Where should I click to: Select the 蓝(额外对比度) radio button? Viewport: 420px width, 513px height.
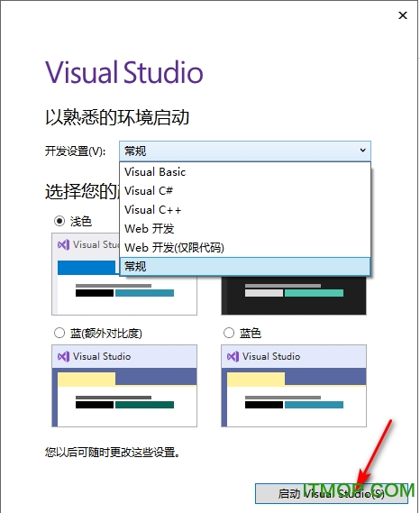pos(59,333)
